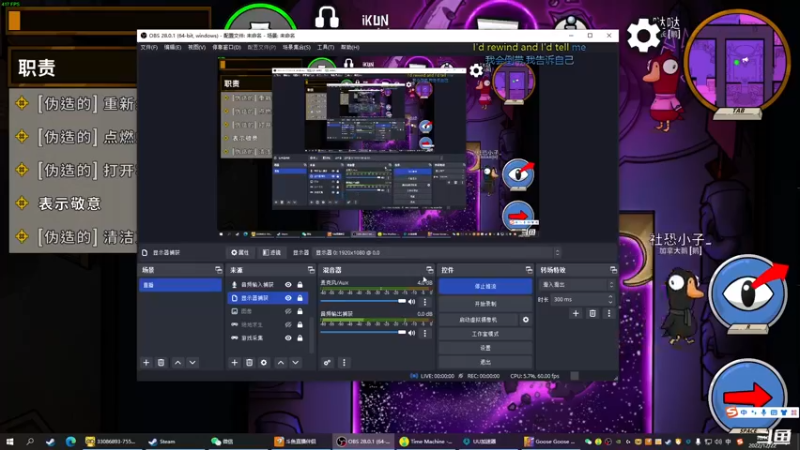Open the 停靠窗口(D) menu in OBS
800x450 pixels.
[x=227, y=47]
